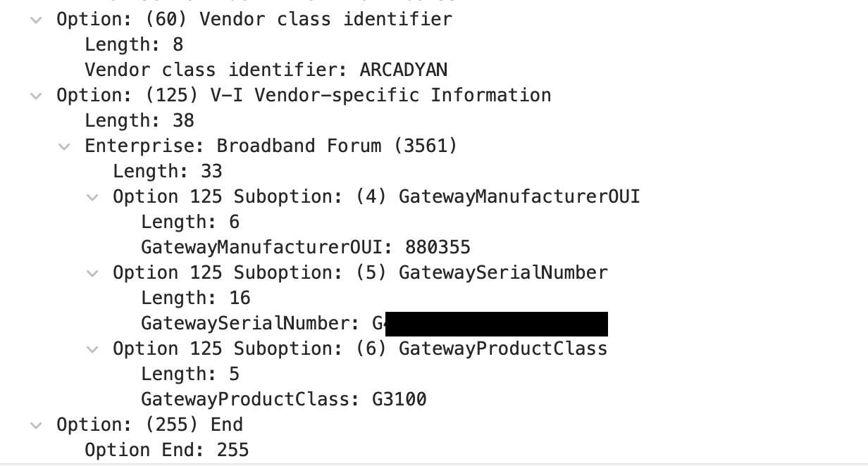The image size is (868, 466).
Task: Select the Option 125 Suboption: (5) GatewaySerialNumber row
Action: pos(359,272)
